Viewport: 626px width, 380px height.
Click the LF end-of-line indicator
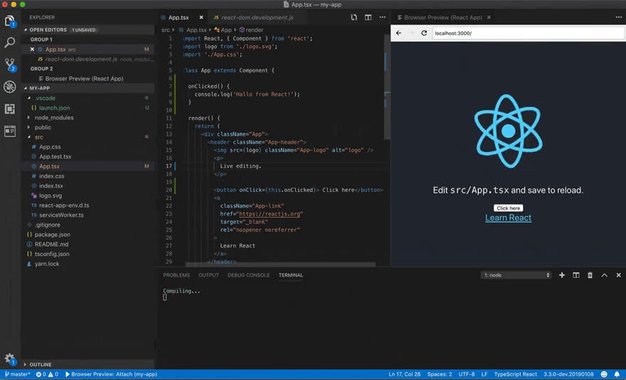tap(484, 374)
